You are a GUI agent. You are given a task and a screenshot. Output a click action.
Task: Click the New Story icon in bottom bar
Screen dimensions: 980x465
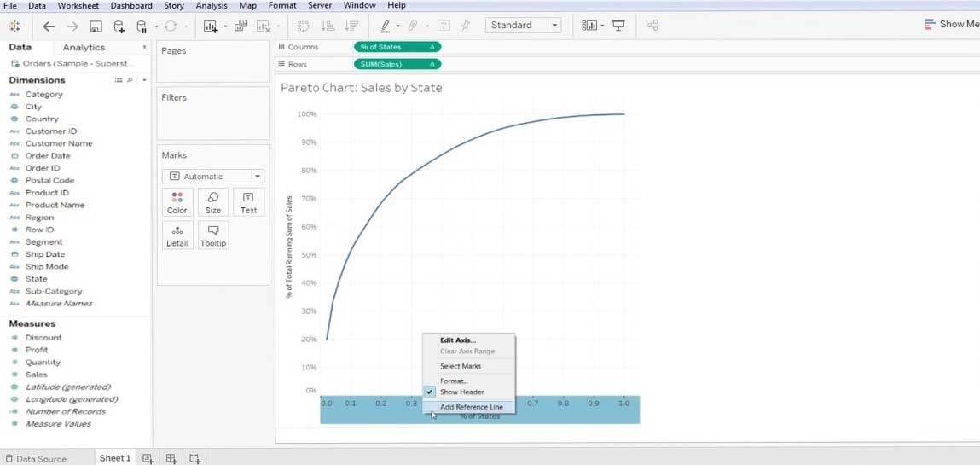coord(195,459)
